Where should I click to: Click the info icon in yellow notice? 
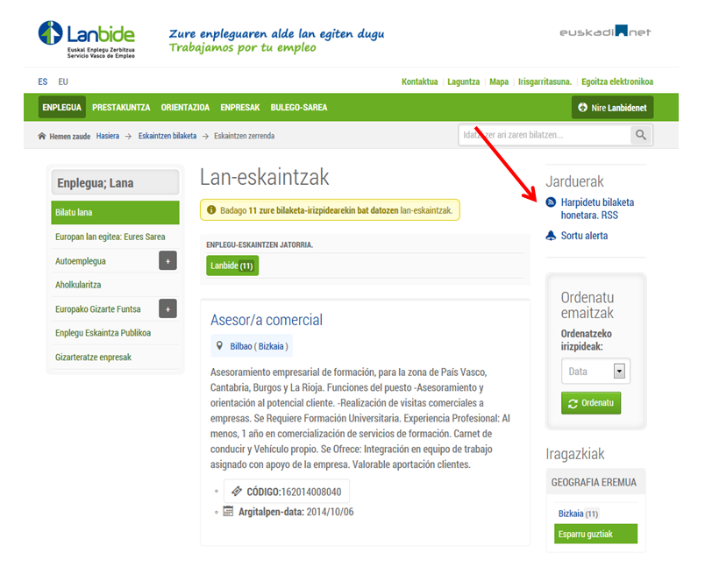(211, 209)
